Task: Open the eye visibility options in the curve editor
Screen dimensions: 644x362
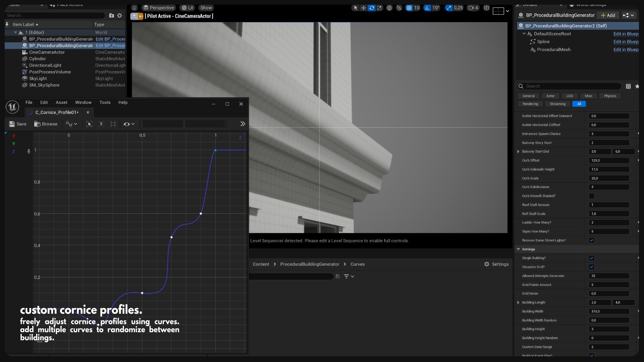Action: coord(129,124)
